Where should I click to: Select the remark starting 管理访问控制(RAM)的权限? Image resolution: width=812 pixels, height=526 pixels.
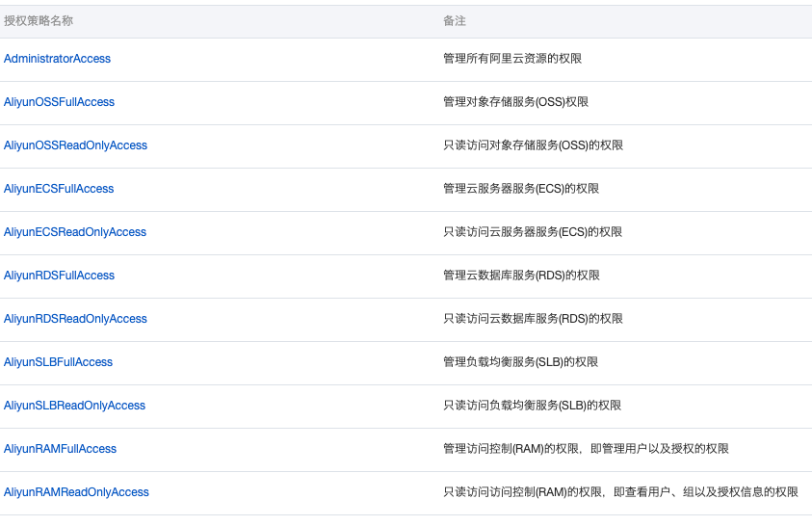(587, 449)
